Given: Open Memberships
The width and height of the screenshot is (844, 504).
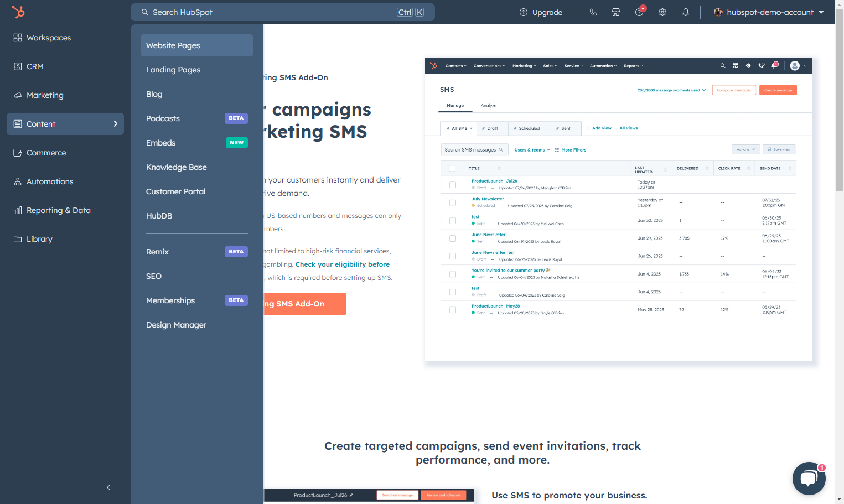Looking at the screenshot, I should point(197,300).
